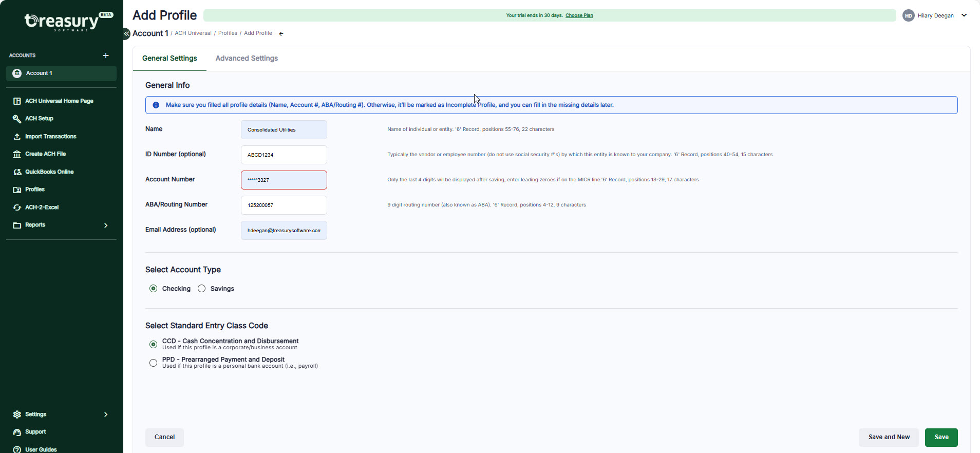Follow the Choose Plan link
980x453 pixels.
click(x=579, y=15)
